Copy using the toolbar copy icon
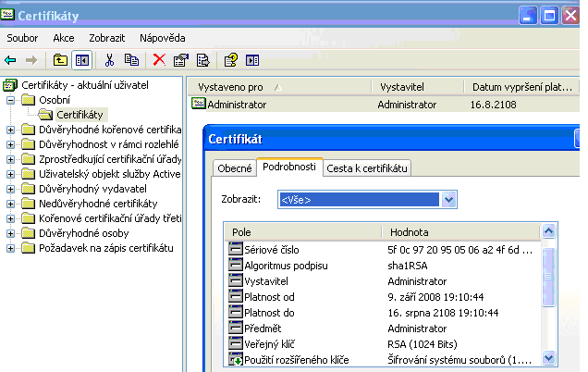The height and width of the screenshot is (372, 588). [x=131, y=60]
